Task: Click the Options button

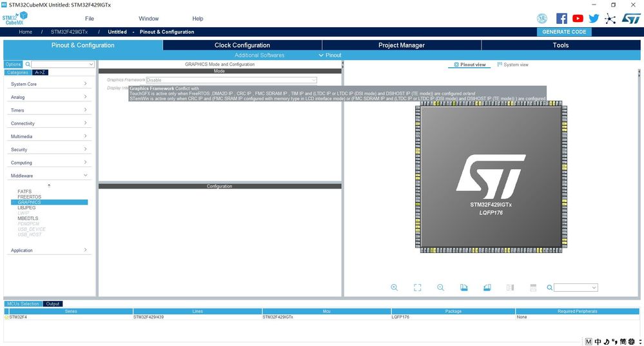Action: [x=13, y=64]
